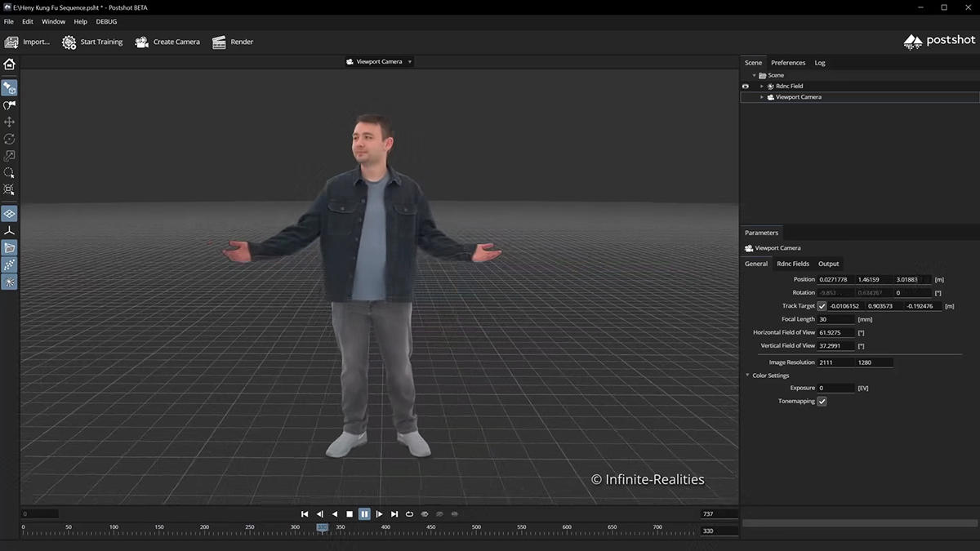The height and width of the screenshot is (551, 980).
Task: Jump to the first frame
Action: coord(305,514)
